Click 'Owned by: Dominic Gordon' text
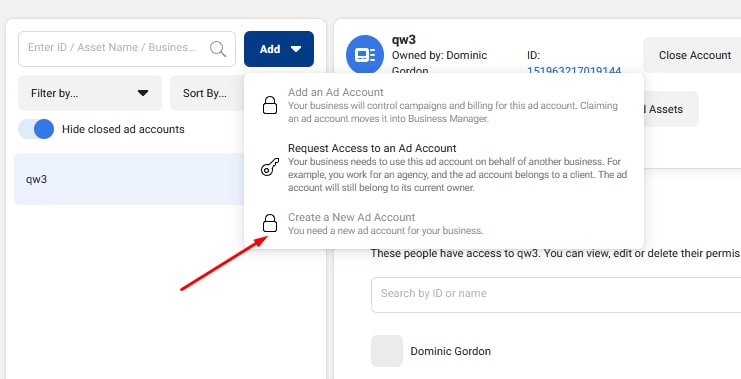Image resolution: width=741 pixels, height=379 pixels. [x=439, y=63]
